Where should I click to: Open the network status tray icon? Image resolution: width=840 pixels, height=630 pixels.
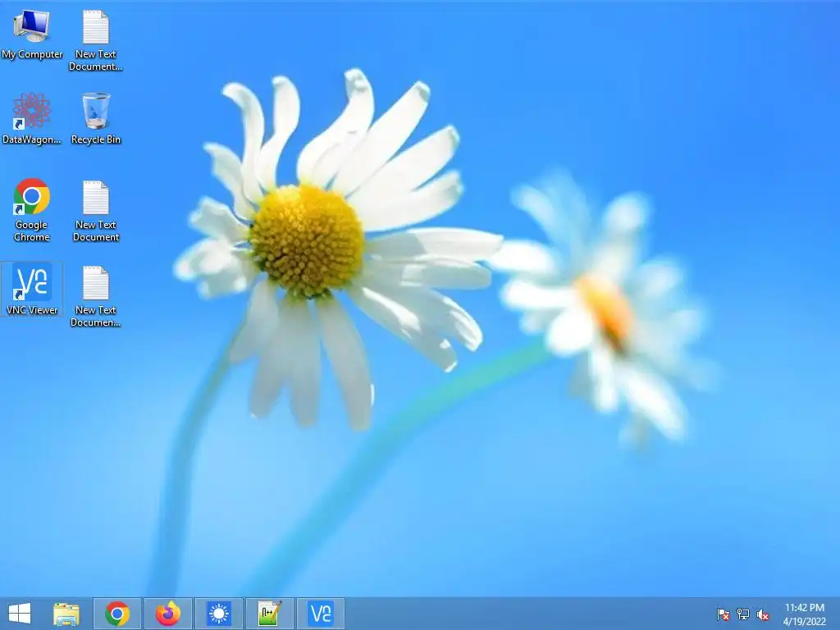point(743,614)
